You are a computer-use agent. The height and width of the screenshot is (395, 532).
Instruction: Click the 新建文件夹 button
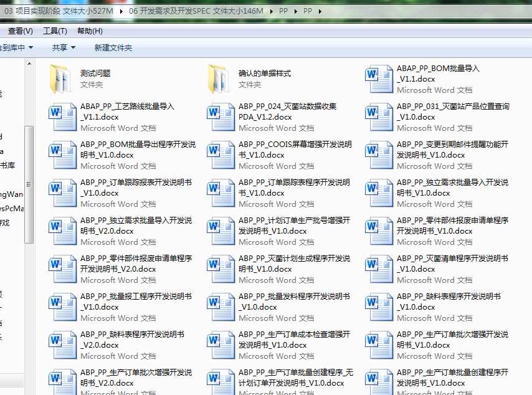click(113, 47)
